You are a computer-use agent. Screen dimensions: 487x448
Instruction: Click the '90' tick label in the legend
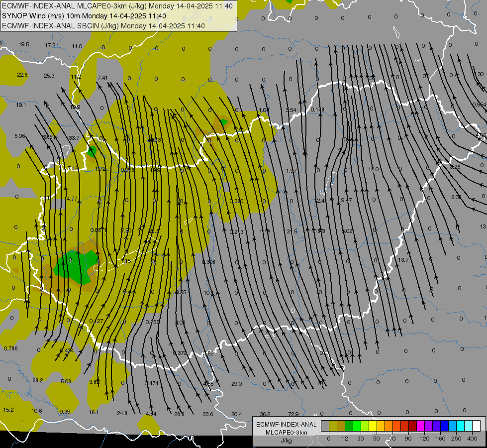coord(408,439)
